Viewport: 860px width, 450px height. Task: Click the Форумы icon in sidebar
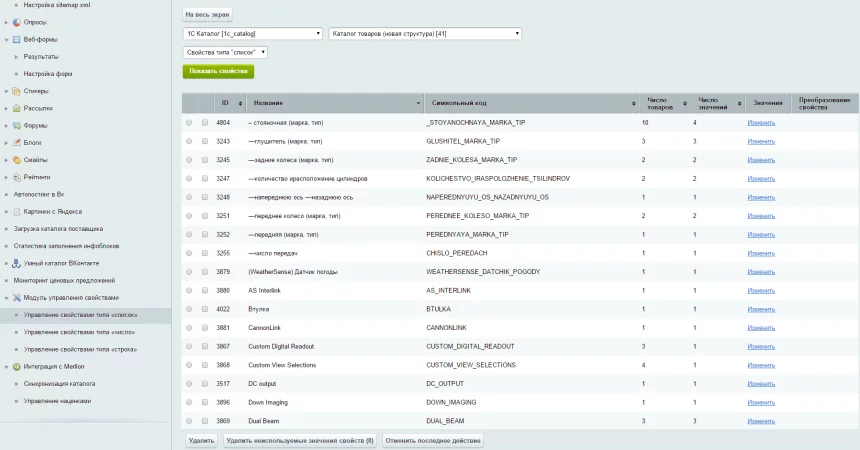[16, 126]
